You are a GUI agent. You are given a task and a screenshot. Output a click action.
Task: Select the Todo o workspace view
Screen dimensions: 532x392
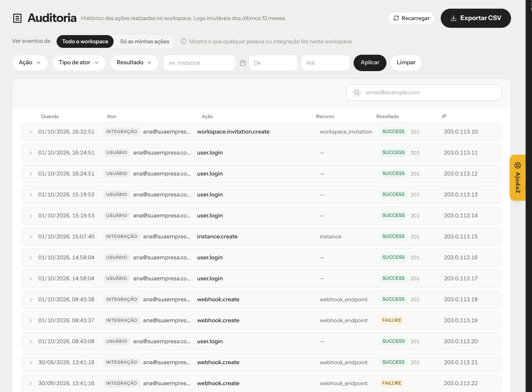click(x=85, y=41)
